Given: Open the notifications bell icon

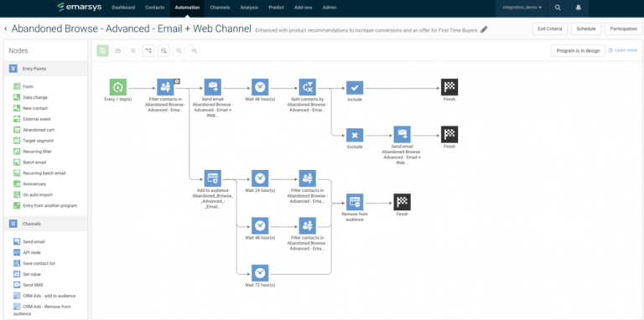Looking at the screenshot, I should click(x=579, y=8).
